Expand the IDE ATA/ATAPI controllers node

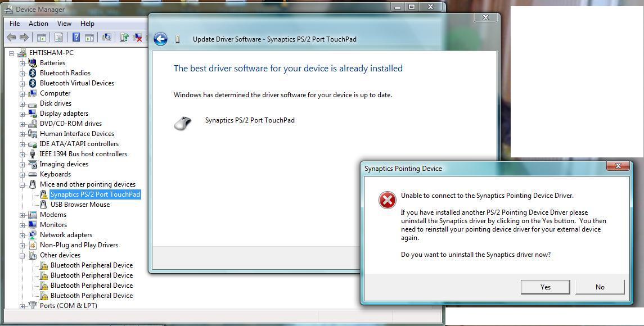22,144
